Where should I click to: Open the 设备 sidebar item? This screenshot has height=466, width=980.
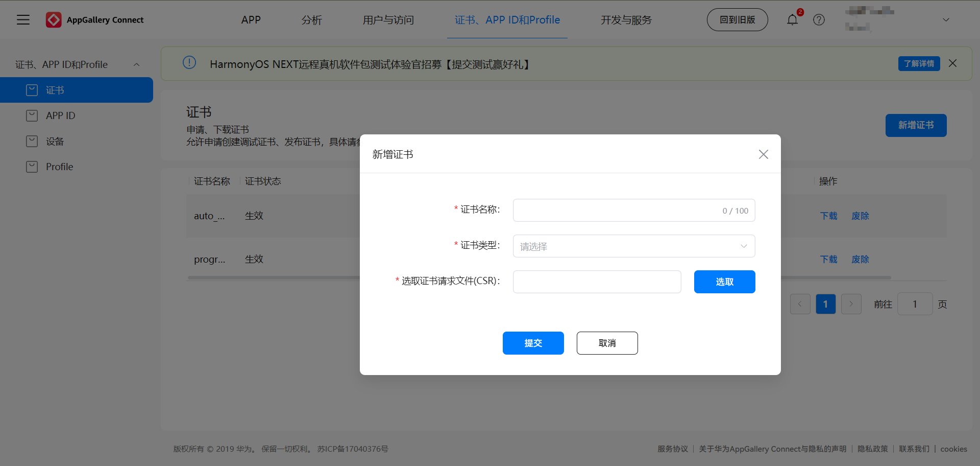77,141
